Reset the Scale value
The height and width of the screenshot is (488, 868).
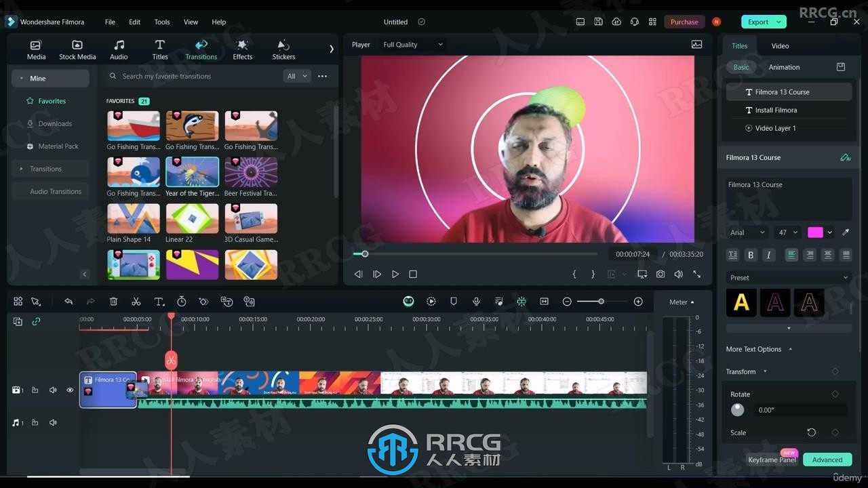811,432
